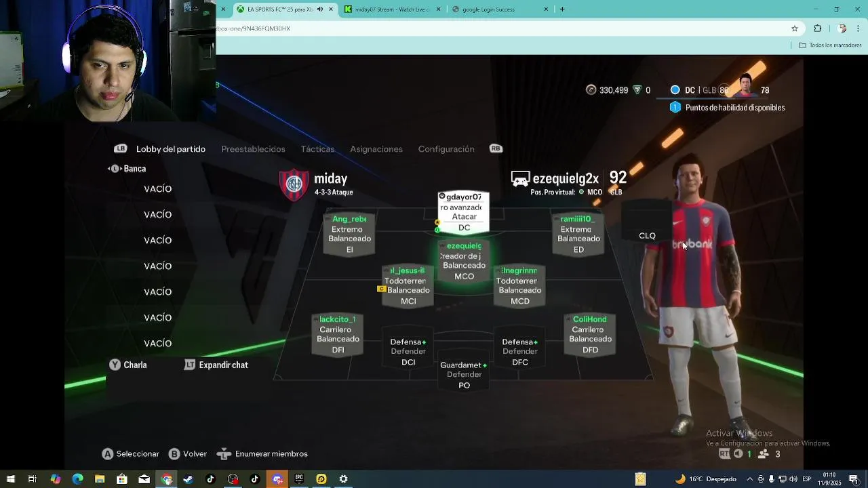Open Task View in taskbar

tap(32, 479)
